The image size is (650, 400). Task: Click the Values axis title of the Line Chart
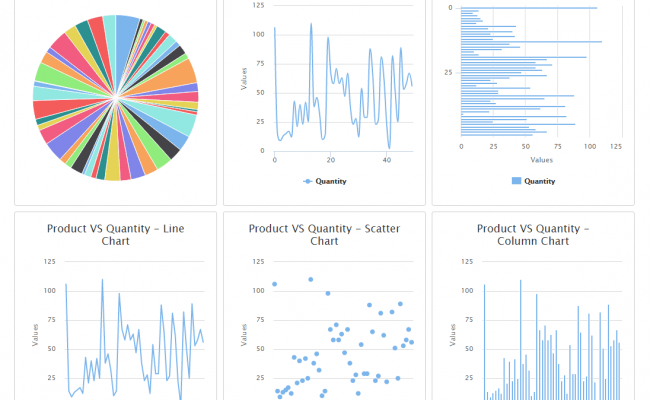(35, 335)
